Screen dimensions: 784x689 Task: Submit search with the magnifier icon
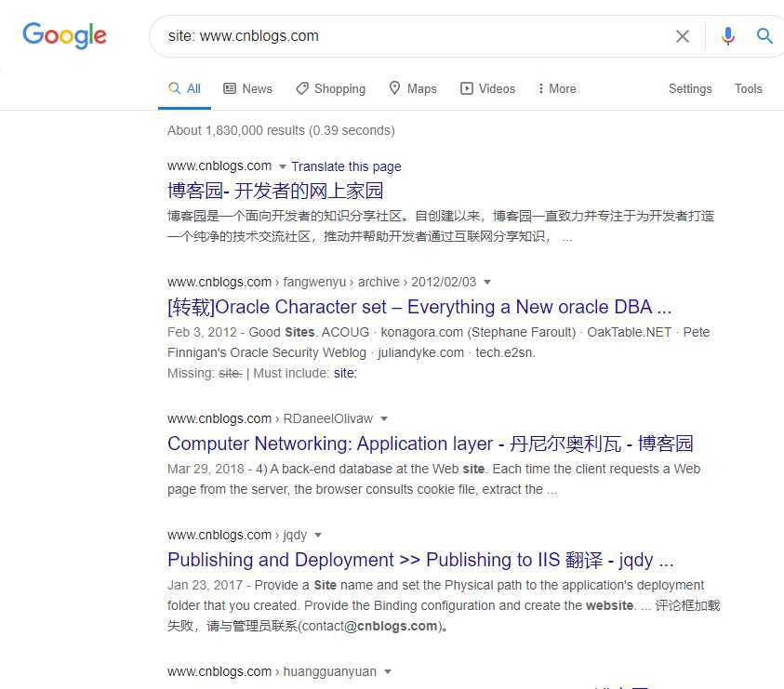pos(764,35)
